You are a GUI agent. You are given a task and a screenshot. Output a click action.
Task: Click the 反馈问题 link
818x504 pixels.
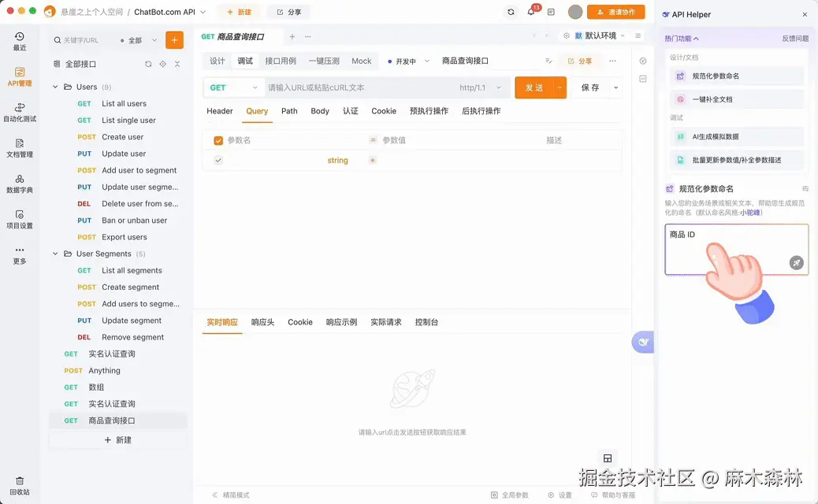[795, 39]
